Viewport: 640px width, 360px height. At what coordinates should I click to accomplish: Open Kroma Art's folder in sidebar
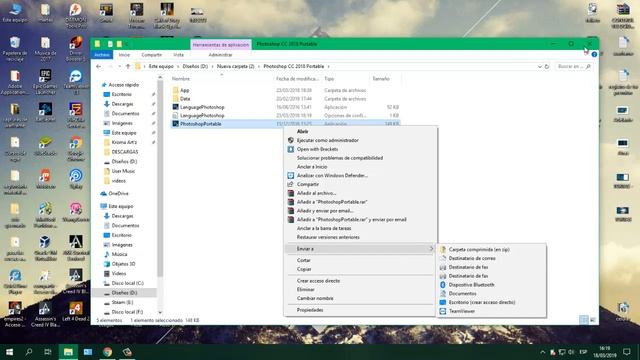coord(124,142)
